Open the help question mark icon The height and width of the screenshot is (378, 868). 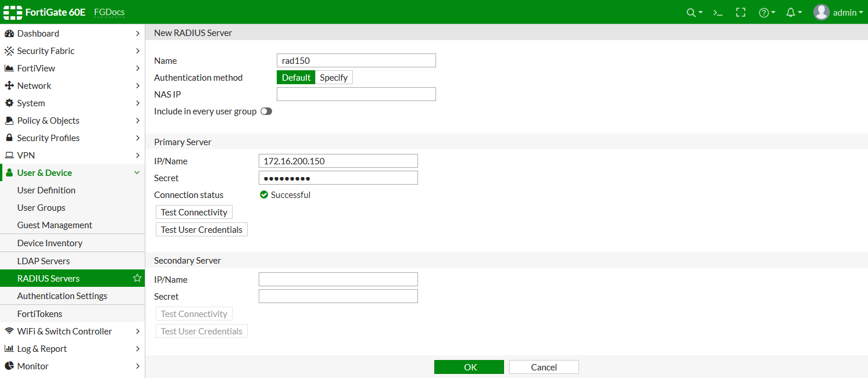coord(764,12)
